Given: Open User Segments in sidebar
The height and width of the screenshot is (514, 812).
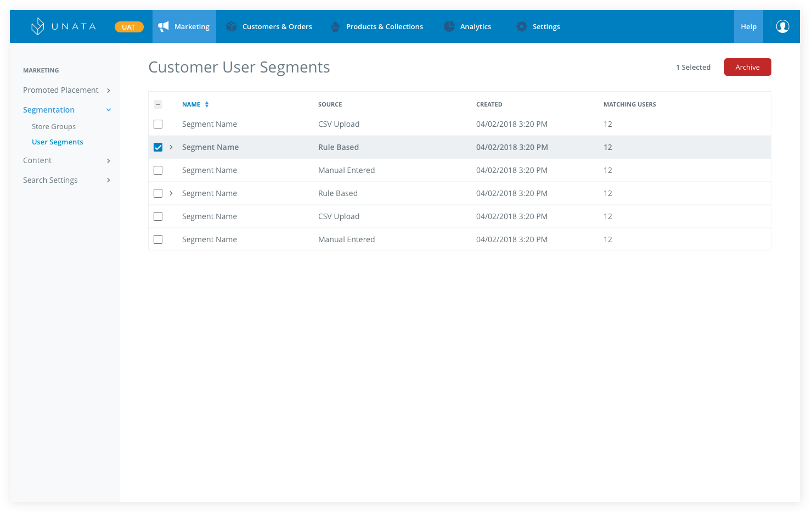Looking at the screenshot, I should click(x=58, y=142).
